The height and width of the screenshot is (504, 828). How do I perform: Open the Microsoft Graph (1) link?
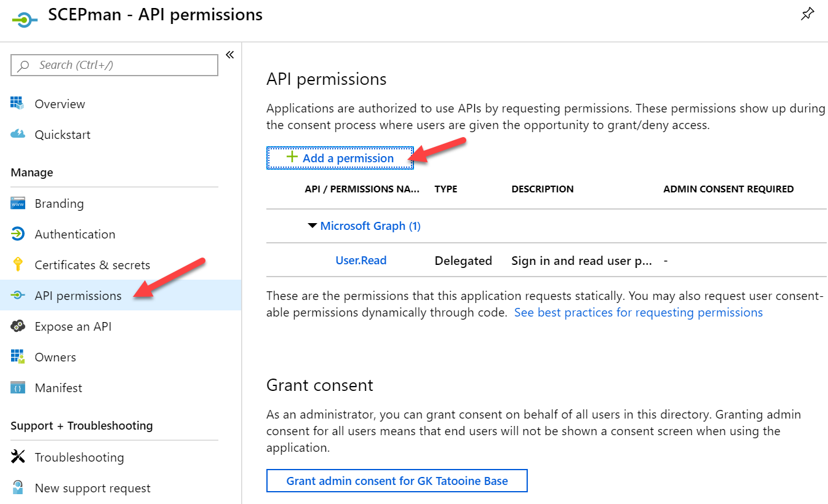click(370, 226)
